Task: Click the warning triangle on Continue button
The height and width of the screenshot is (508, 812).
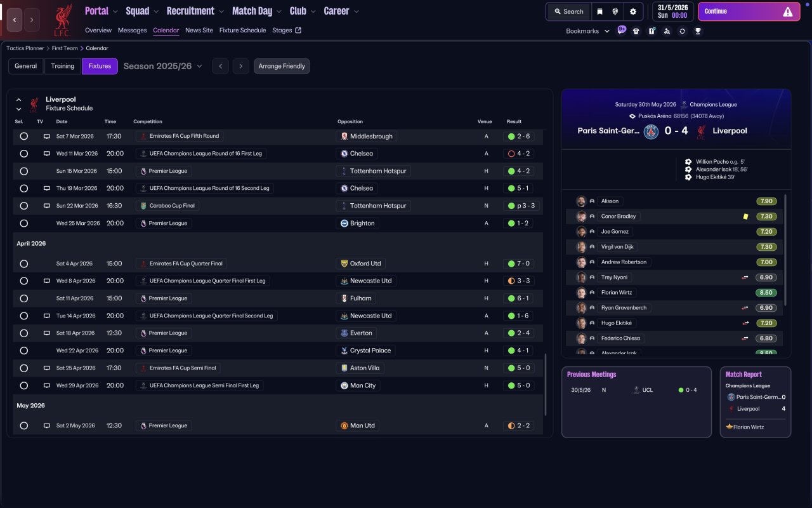Action: point(788,11)
